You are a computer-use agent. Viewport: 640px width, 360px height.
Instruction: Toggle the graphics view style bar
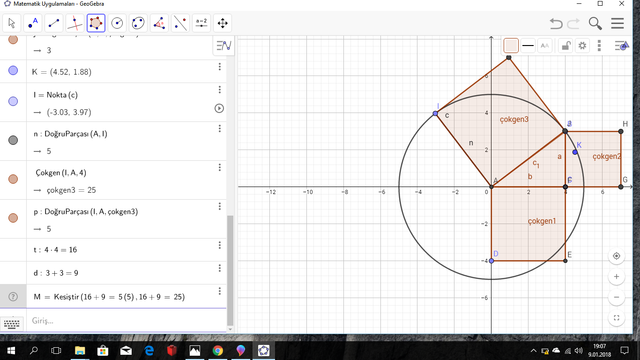[x=621, y=46]
